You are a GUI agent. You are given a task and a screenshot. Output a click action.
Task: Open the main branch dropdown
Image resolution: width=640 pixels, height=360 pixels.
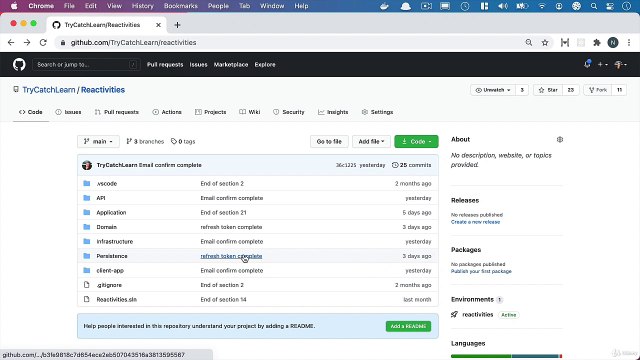click(x=98, y=141)
